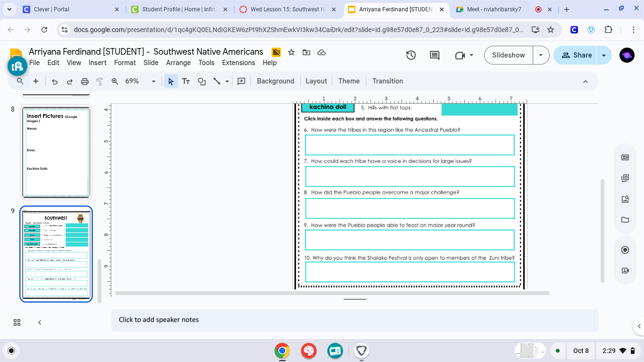Select slide 8 Insert Pictures thumbnail
This screenshot has height=362, width=644.
pyautogui.click(x=56, y=152)
